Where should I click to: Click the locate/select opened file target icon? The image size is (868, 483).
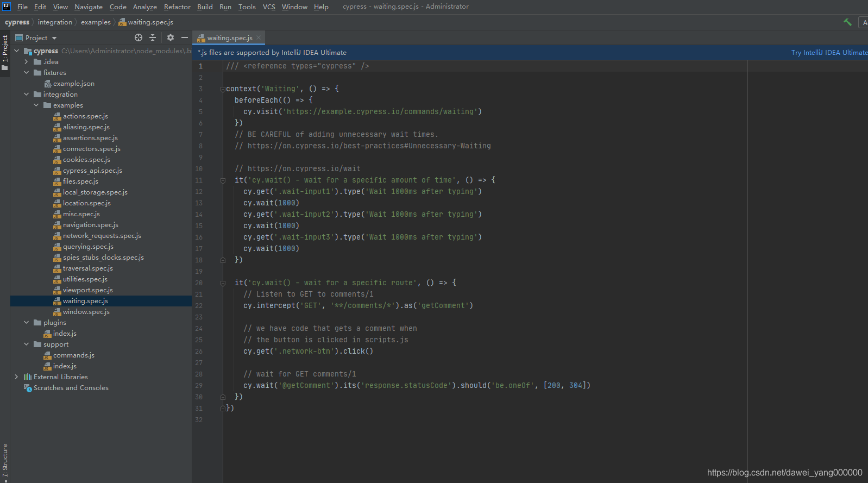click(139, 37)
